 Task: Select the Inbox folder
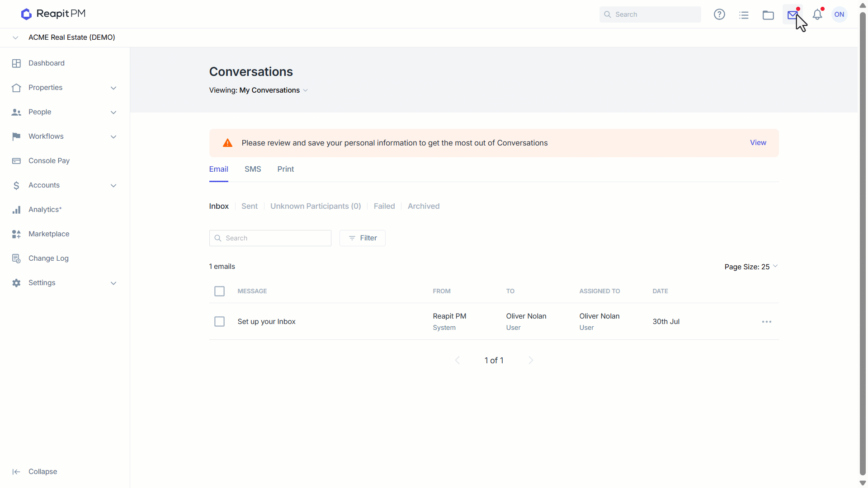[x=219, y=206]
